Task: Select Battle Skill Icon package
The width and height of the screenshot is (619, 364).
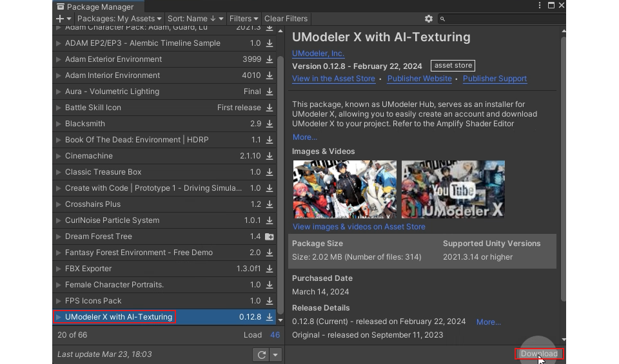Action: point(164,108)
